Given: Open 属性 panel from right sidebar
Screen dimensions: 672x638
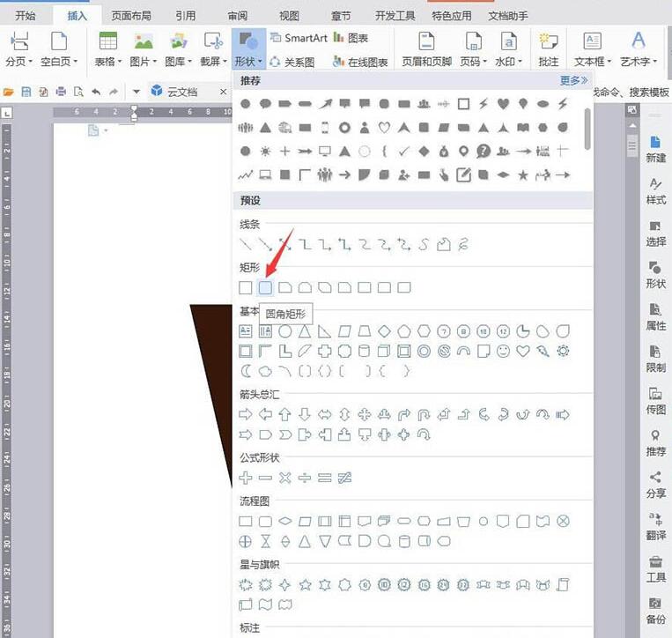Looking at the screenshot, I should [x=655, y=317].
